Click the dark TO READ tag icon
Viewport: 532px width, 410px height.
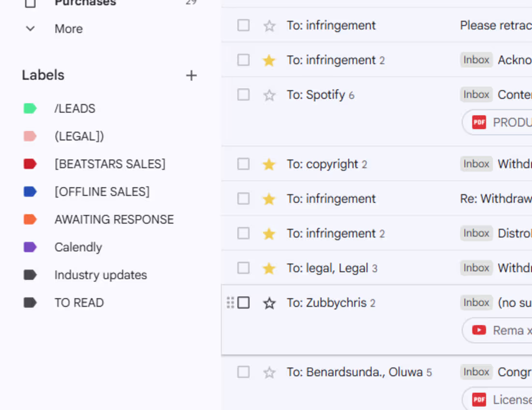[30, 303]
